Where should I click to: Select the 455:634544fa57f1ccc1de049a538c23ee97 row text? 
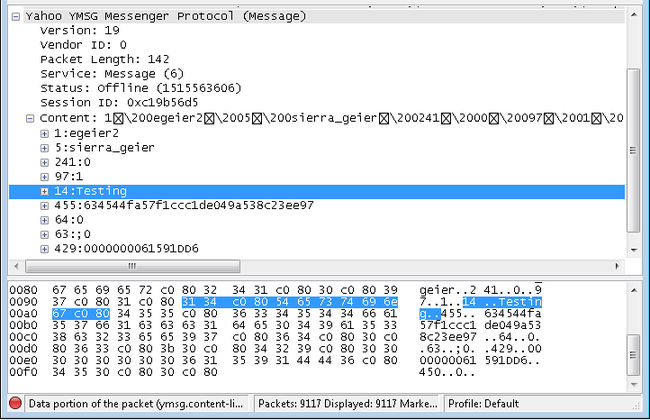(x=184, y=206)
